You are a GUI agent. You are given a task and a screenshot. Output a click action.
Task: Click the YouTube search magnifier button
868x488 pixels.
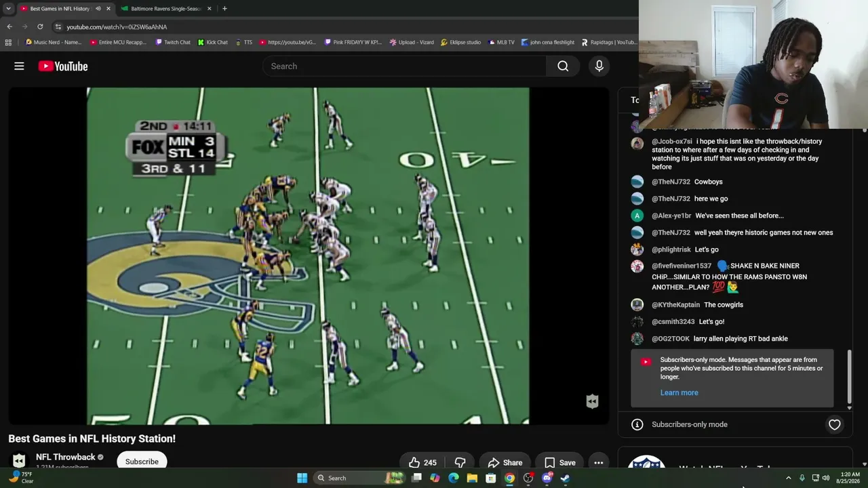point(563,66)
